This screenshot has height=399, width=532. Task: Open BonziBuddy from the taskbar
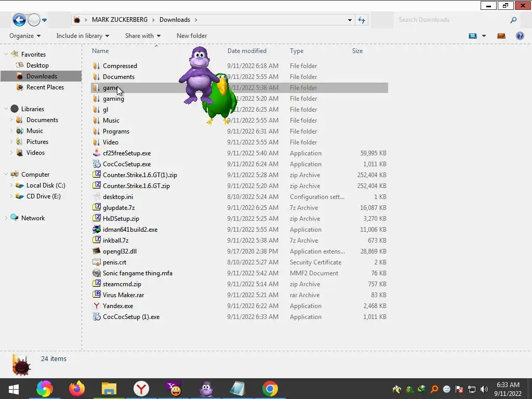tap(206, 389)
